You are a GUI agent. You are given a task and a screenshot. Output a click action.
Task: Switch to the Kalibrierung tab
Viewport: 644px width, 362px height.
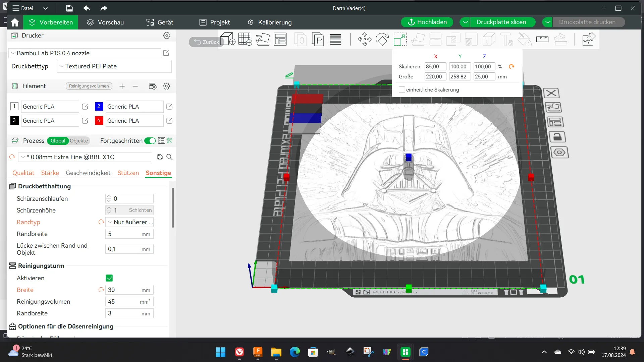click(x=270, y=22)
